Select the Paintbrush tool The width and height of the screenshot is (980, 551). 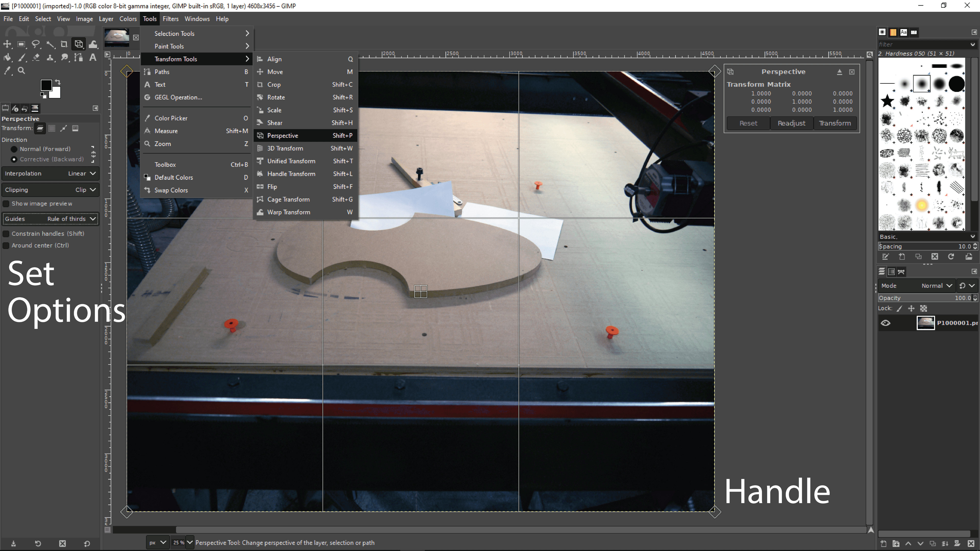[x=22, y=57]
